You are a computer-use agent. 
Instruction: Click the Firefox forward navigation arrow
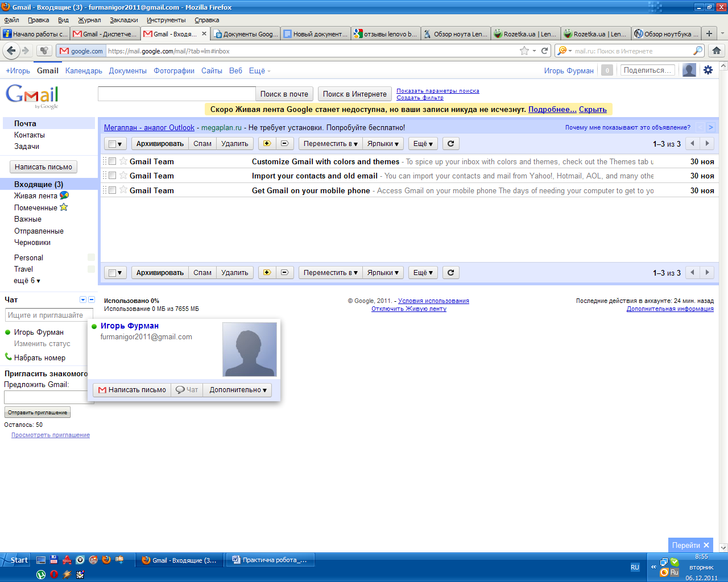click(26, 51)
